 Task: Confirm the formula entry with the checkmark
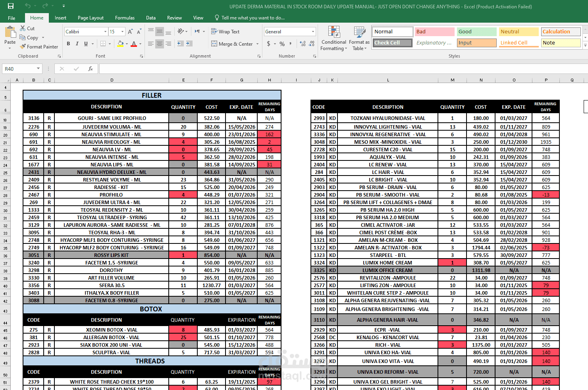coord(76,69)
